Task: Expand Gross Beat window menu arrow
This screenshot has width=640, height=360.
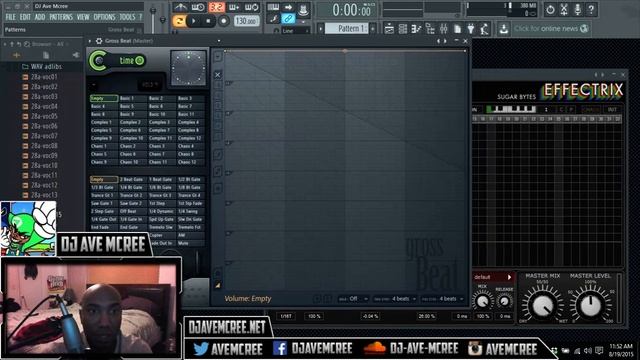Action: pyautogui.click(x=90, y=41)
